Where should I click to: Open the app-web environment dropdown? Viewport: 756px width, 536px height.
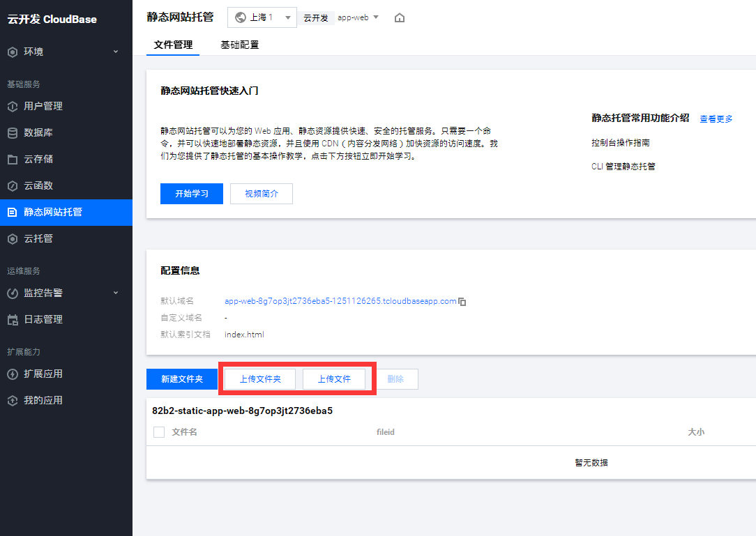pyautogui.click(x=358, y=17)
